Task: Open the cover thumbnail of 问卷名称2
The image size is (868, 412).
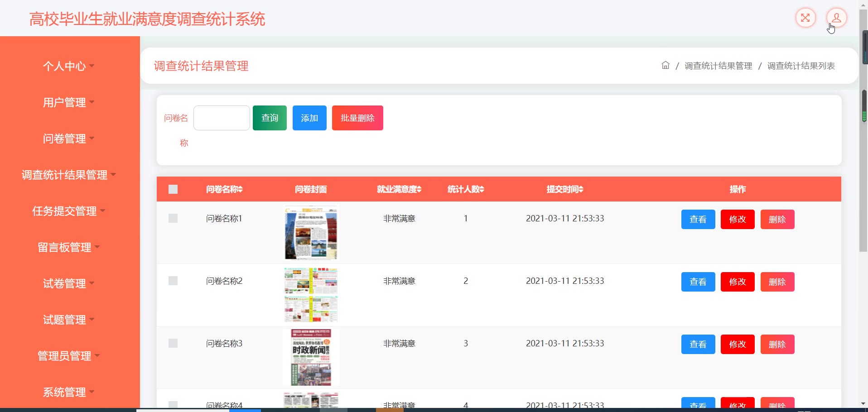Action: click(311, 295)
